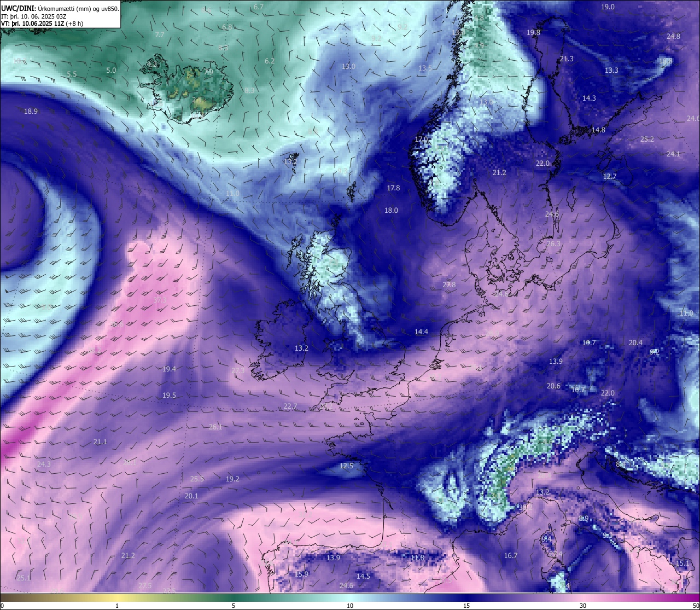The image size is (700, 610).
Task: Click the '15' label on the color scale
Action: pyautogui.click(x=466, y=606)
